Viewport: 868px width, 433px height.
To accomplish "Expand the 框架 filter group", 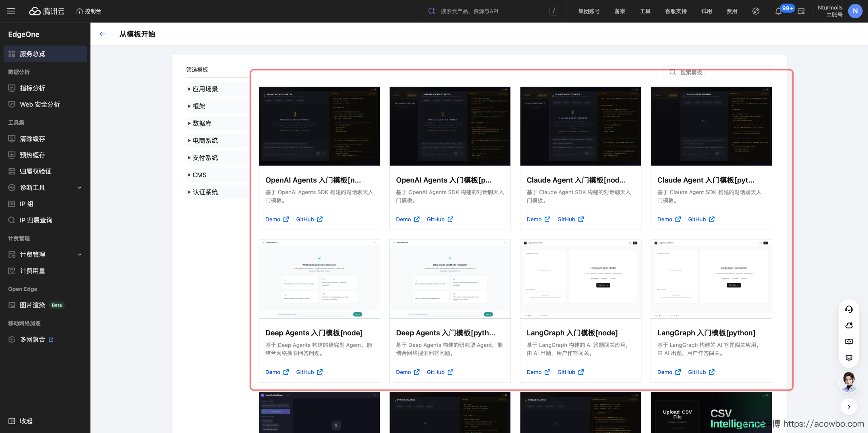I will pyautogui.click(x=217, y=106).
